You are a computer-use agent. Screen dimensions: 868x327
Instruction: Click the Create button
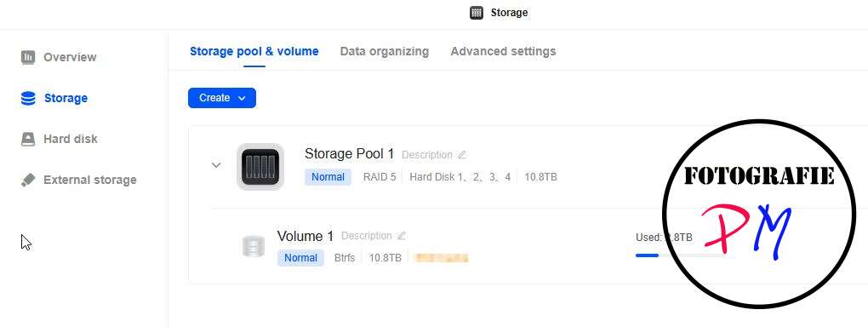(222, 98)
